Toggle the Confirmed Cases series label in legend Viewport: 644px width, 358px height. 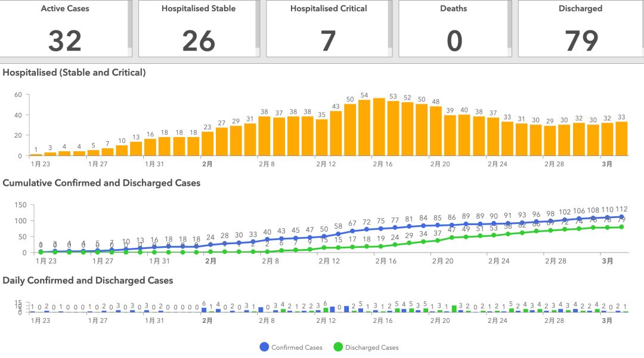pos(296,347)
